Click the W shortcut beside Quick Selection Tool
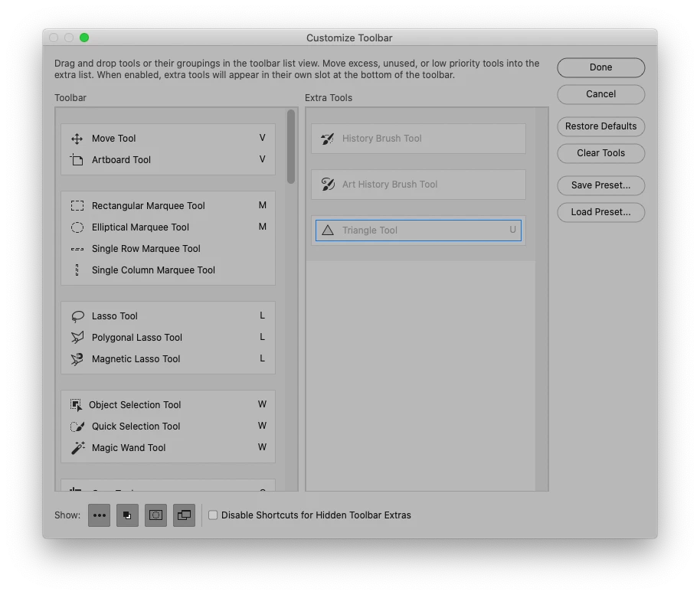The height and width of the screenshot is (595, 700). tap(262, 426)
